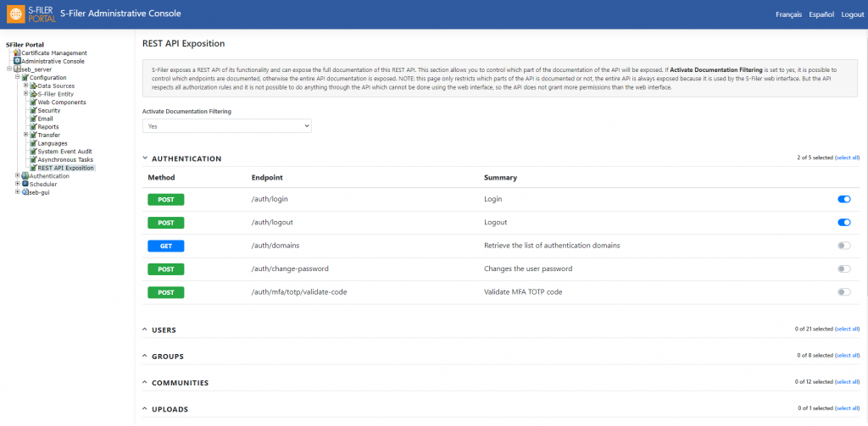Expand the Transfer tree node
Image resolution: width=868 pixels, height=426 pixels.
pos(25,135)
